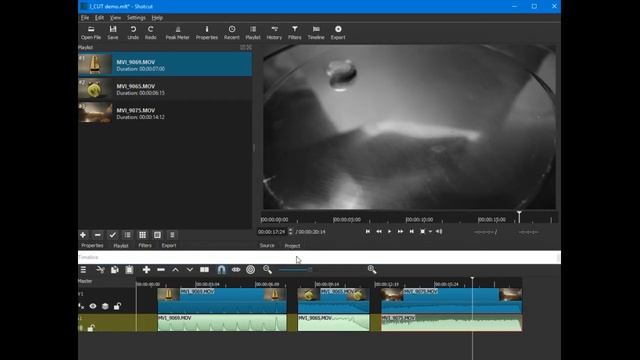Toggle the Playlist panel from toolbar
This screenshot has height=360, width=640.
coord(253,33)
